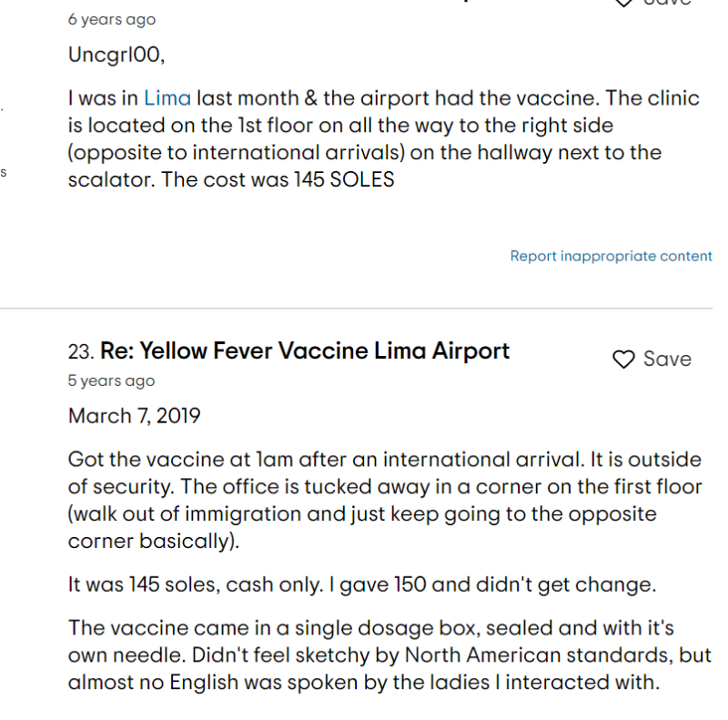
Task: Click the March 7, 2019 date line
Action: [x=135, y=417]
